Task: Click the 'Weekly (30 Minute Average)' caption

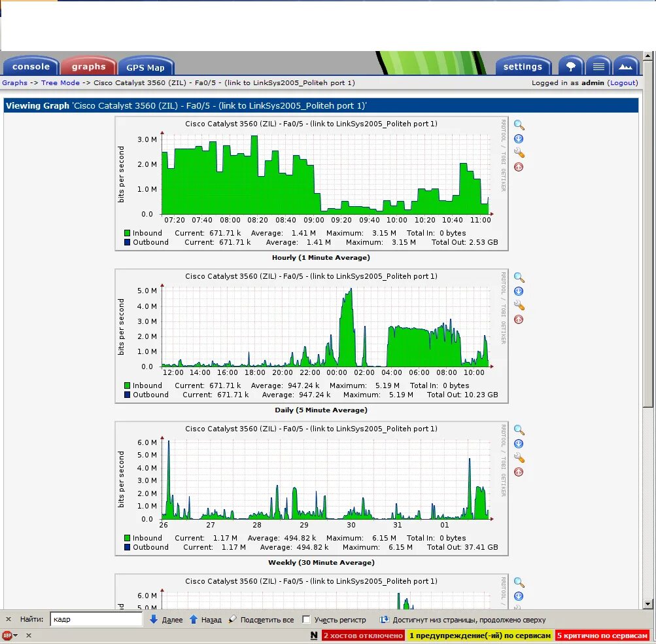Action: (321, 562)
